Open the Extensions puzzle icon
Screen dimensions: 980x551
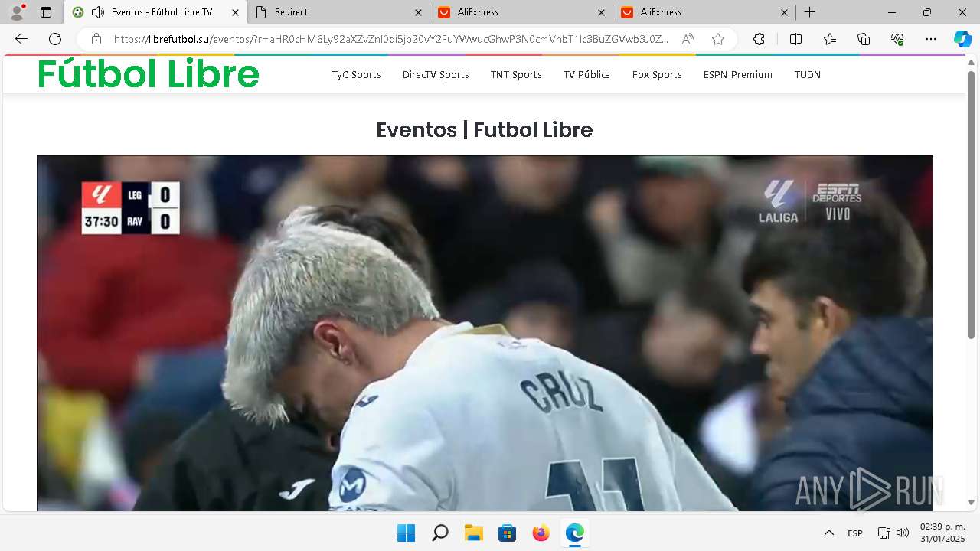pos(759,39)
